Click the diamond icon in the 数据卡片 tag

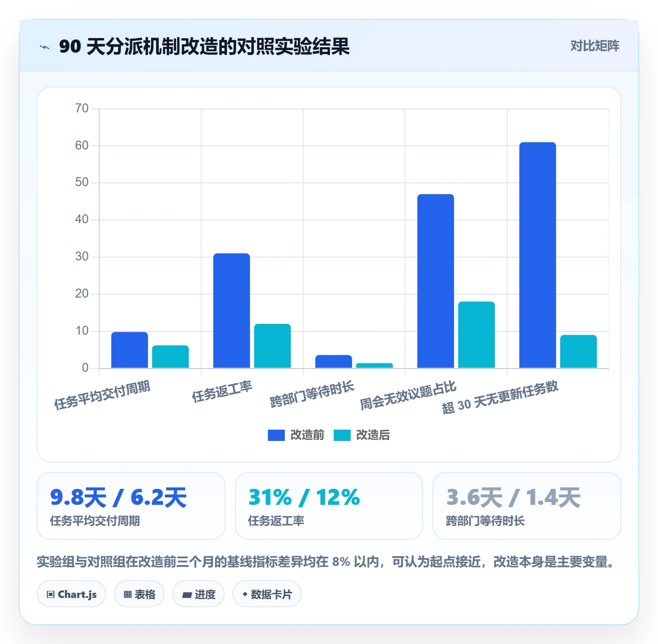[x=245, y=594]
